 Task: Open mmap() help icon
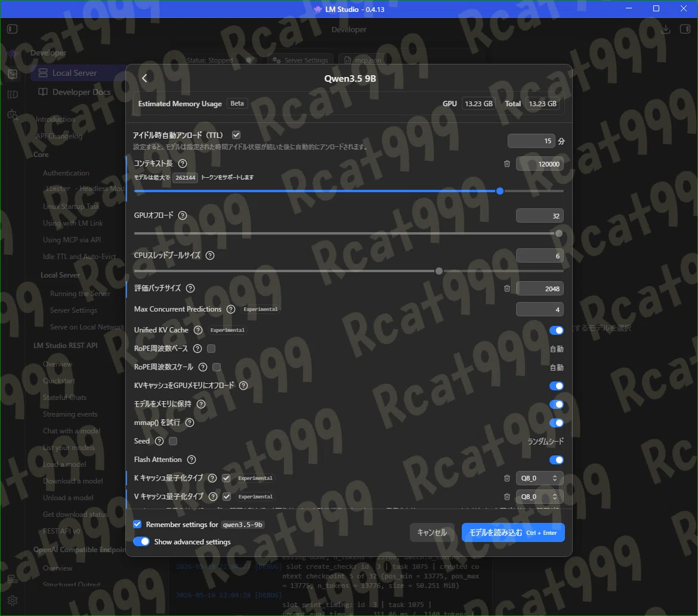click(190, 422)
